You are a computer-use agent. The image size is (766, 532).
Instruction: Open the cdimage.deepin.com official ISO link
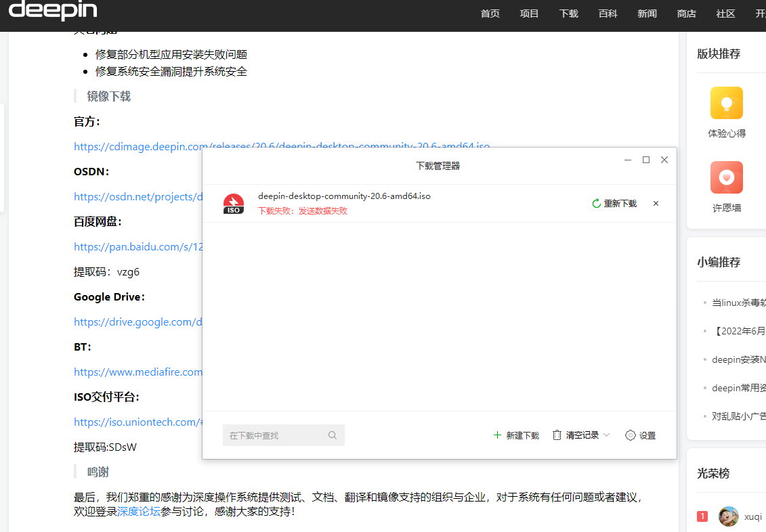282,146
